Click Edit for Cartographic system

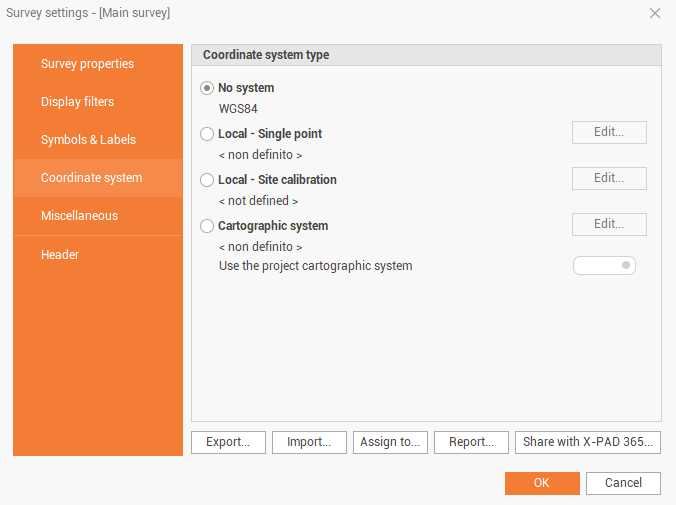[609, 224]
